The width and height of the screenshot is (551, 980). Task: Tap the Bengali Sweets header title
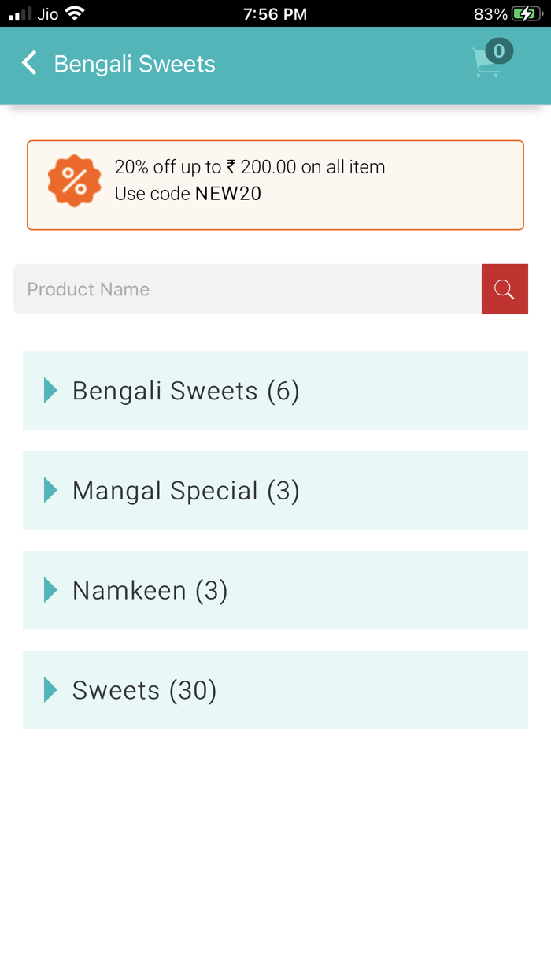click(134, 65)
